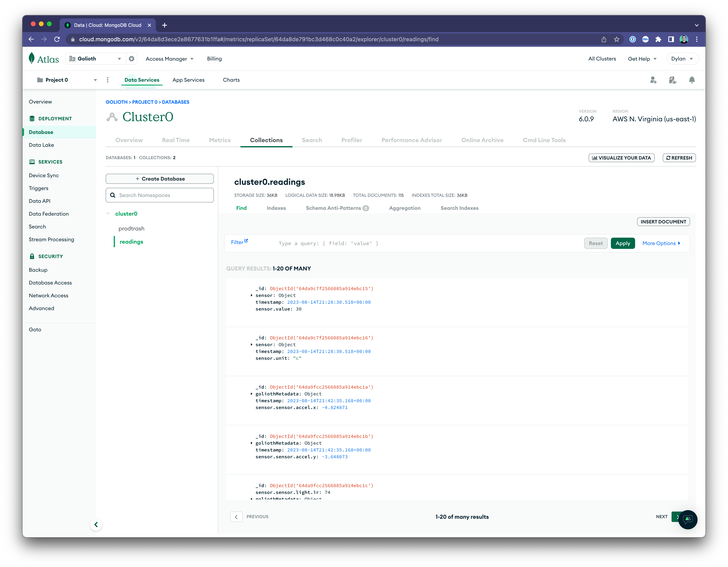The width and height of the screenshot is (728, 567).
Task: Switch to Data Services tab
Action: coord(142,80)
